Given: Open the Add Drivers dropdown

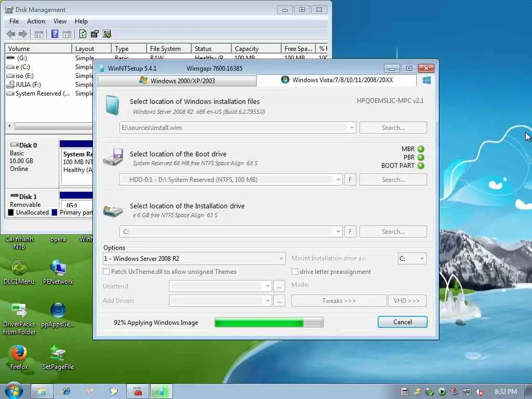Looking at the screenshot, I should [220, 301].
